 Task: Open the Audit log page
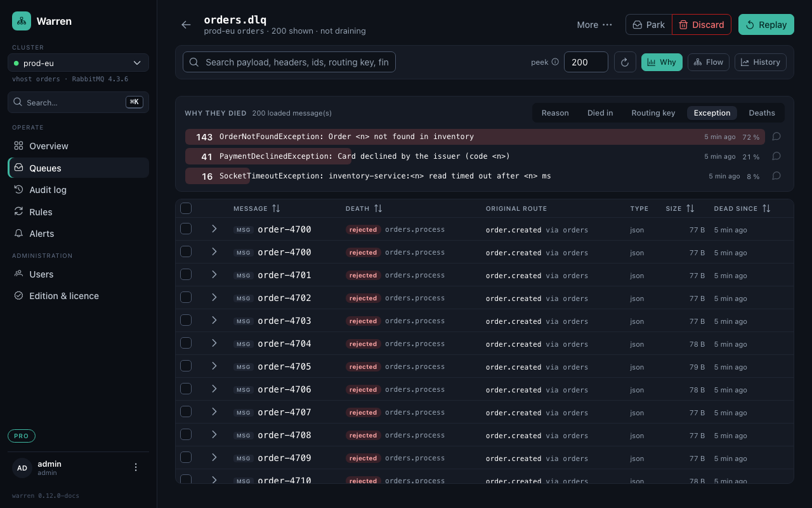pos(79,190)
